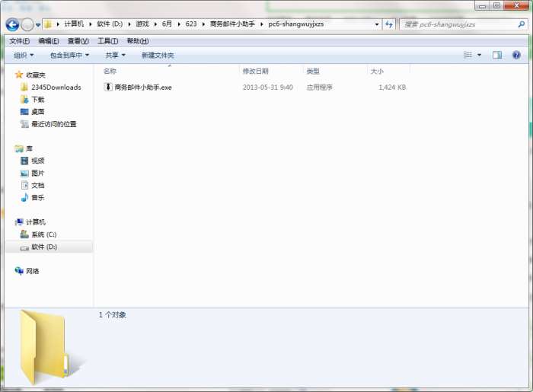
Task: Open the 查看(V) menu
Action: tap(78, 41)
